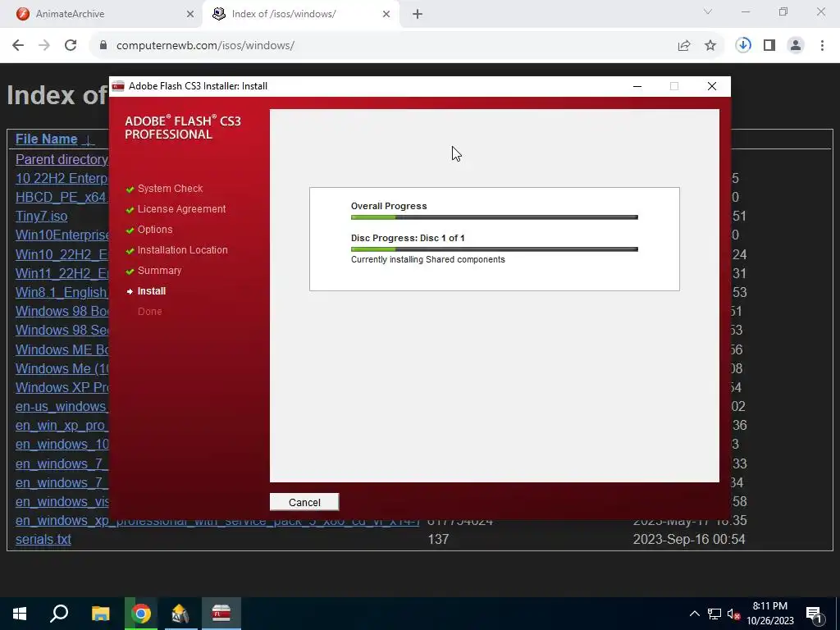The image size is (840, 630).
Task: Cancel the Flash CS3 installation
Action: tap(304, 502)
